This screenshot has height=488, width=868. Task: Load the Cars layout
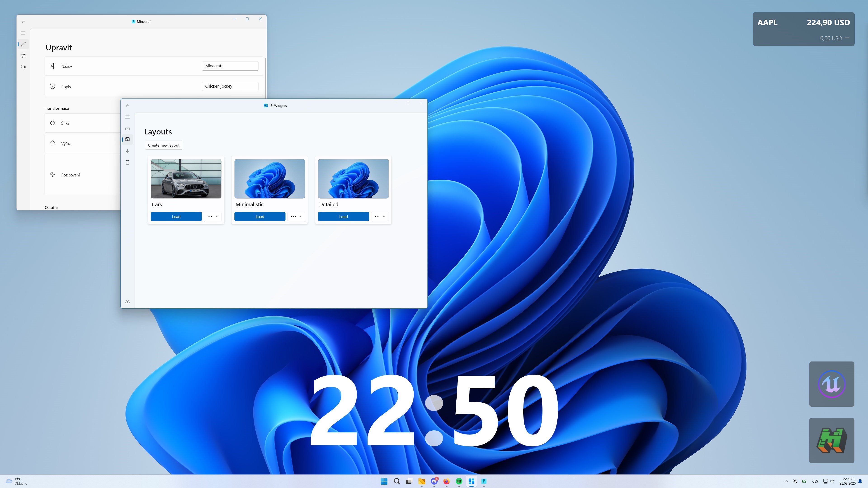176,216
